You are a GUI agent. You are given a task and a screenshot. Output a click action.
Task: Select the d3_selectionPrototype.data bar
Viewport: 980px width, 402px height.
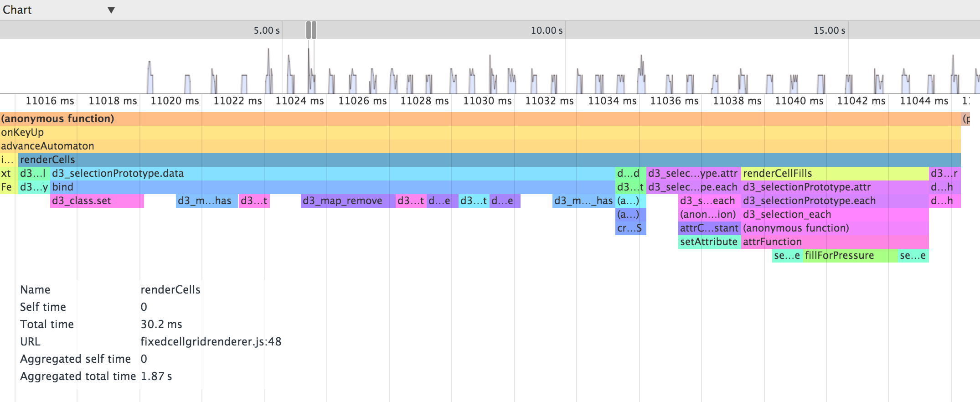pos(333,173)
